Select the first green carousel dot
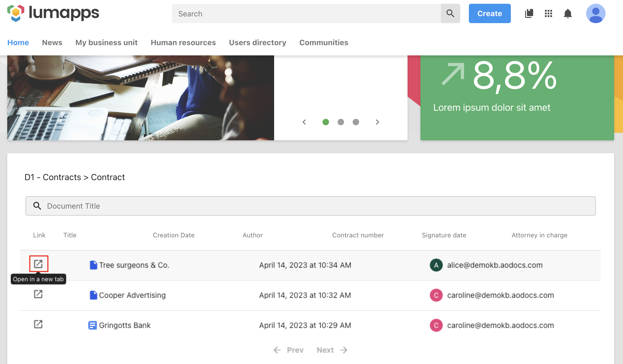 click(x=325, y=122)
